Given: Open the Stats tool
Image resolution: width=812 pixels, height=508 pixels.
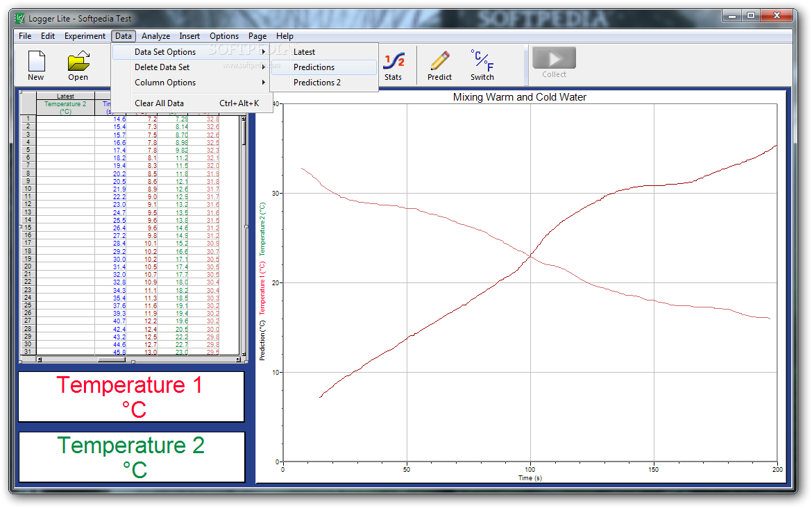Looking at the screenshot, I should [393, 66].
